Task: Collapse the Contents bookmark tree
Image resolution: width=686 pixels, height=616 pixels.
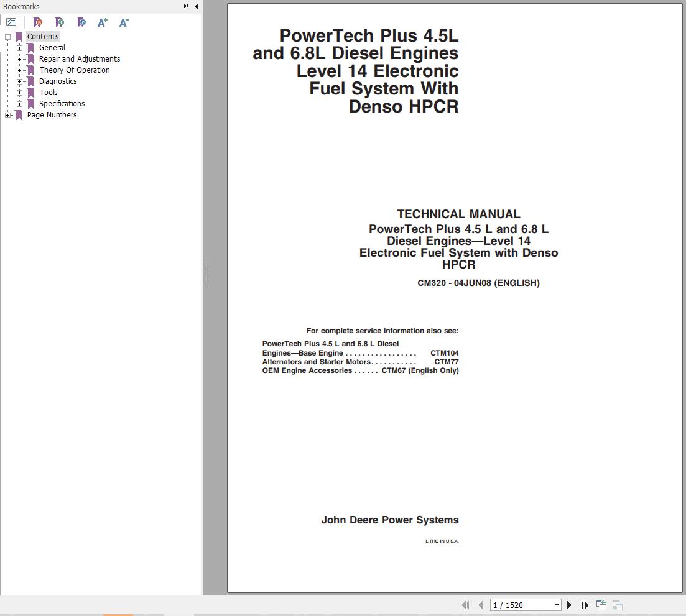Action: coord(7,37)
